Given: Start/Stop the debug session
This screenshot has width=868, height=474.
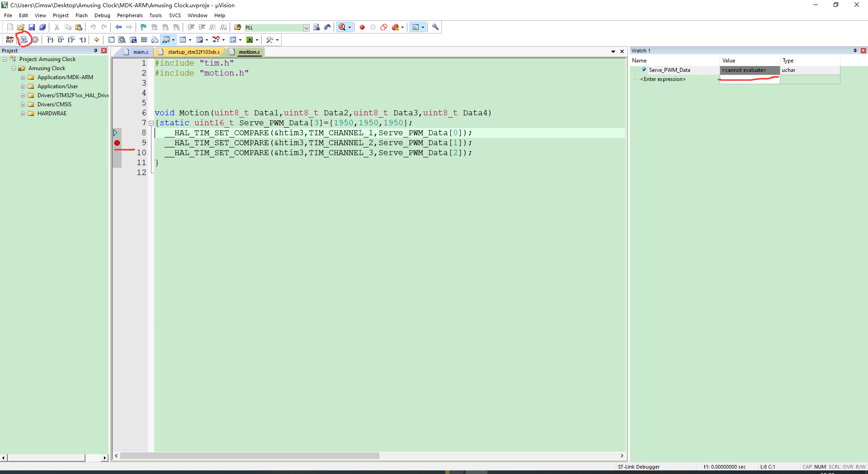Looking at the screenshot, I should [x=342, y=27].
